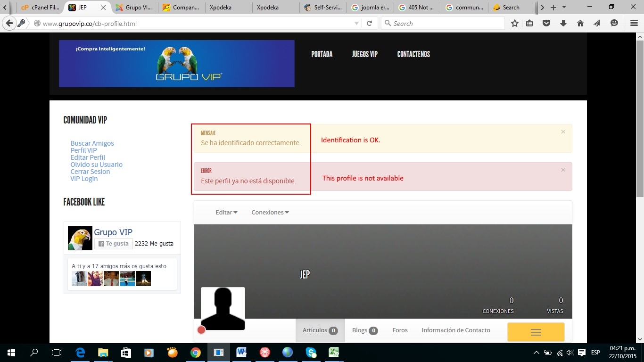Open CONTACTENOS in the site navigation
This screenshot has width=644, height=362.
click(x=413, y=54)
